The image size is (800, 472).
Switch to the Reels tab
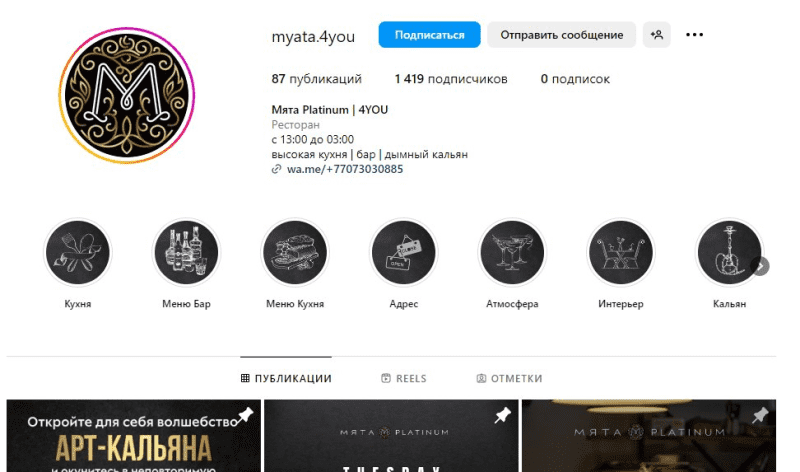[x=404, y=378]
